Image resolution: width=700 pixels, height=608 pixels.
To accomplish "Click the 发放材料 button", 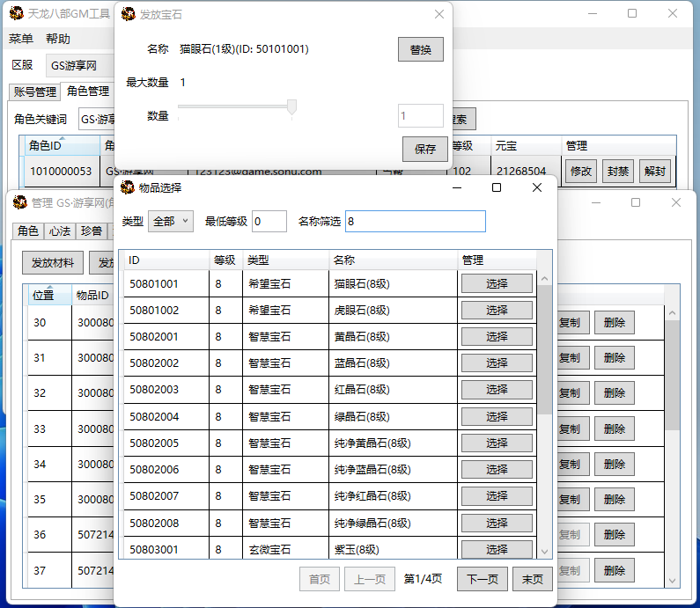I will [x=53, y=262].
